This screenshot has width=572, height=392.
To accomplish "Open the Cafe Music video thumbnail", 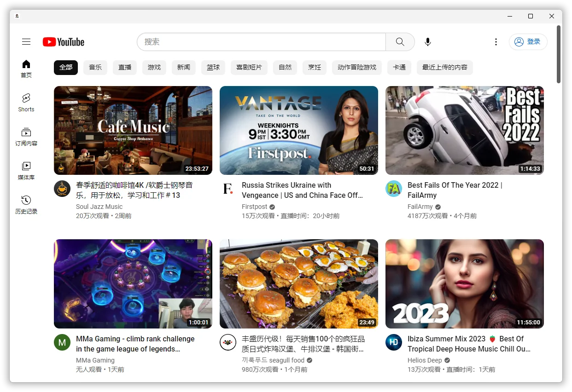I will (x=133, y=130).
